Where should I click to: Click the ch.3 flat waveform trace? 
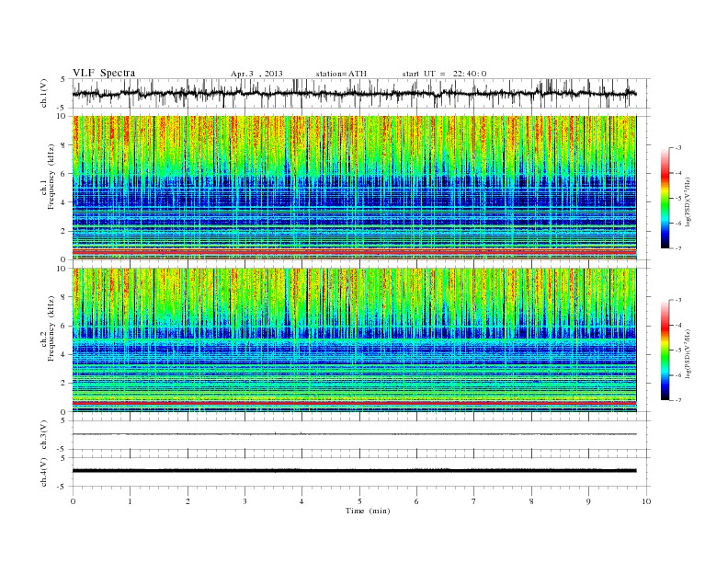pos(355,434)
